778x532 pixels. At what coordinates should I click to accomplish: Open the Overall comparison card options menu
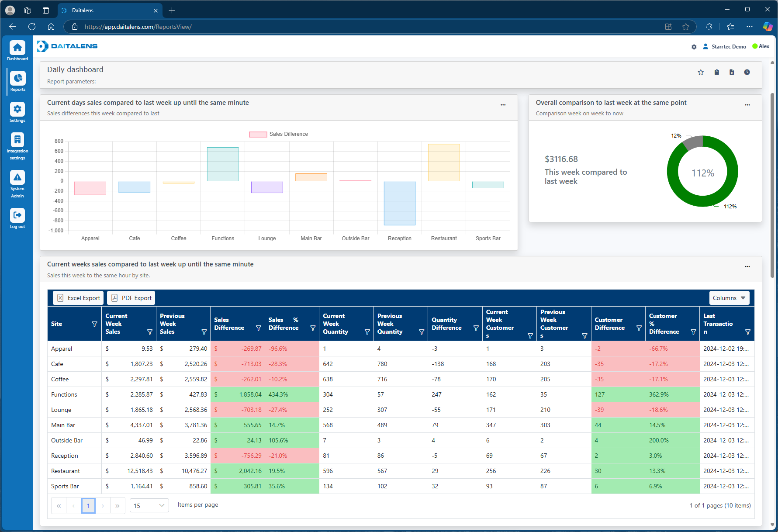point(747,105)
